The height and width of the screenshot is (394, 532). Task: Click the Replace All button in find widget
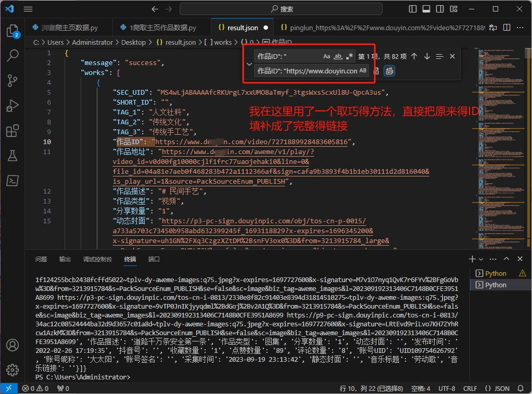pos(389,71)
